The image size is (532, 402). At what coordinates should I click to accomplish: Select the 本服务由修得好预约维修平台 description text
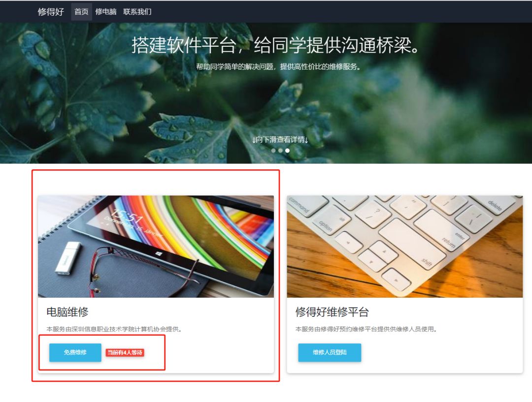pos(366,329)
